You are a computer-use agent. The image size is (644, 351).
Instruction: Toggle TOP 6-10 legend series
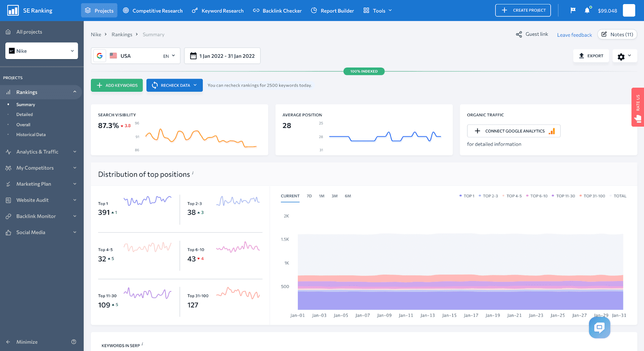coord(537,196)
